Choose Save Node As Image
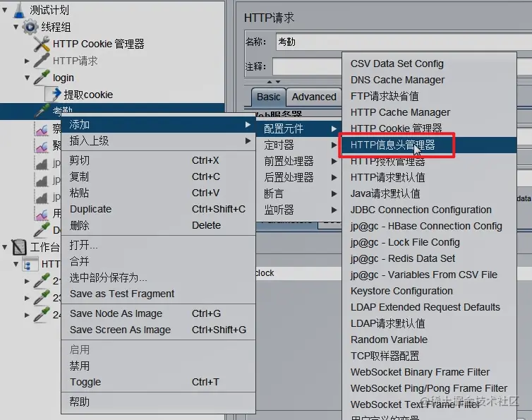This screenshot has height=420, width=532. pyautogui.click(x=158, y=313)
